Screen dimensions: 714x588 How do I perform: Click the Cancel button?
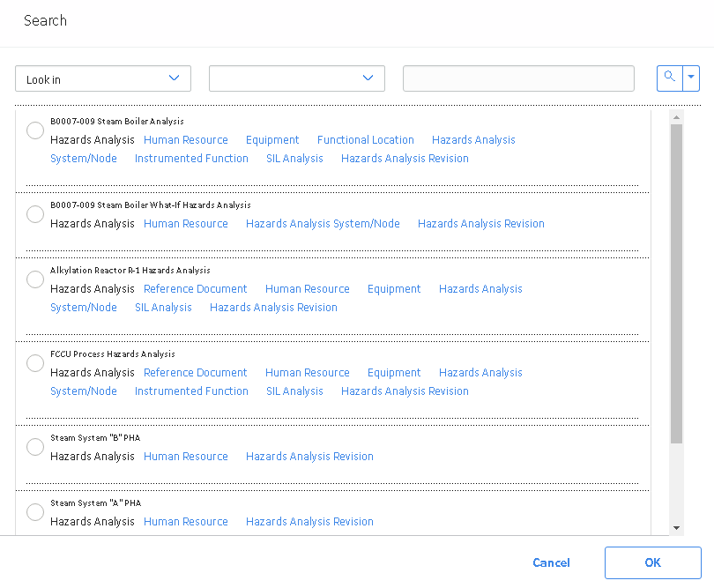[551, 563]
